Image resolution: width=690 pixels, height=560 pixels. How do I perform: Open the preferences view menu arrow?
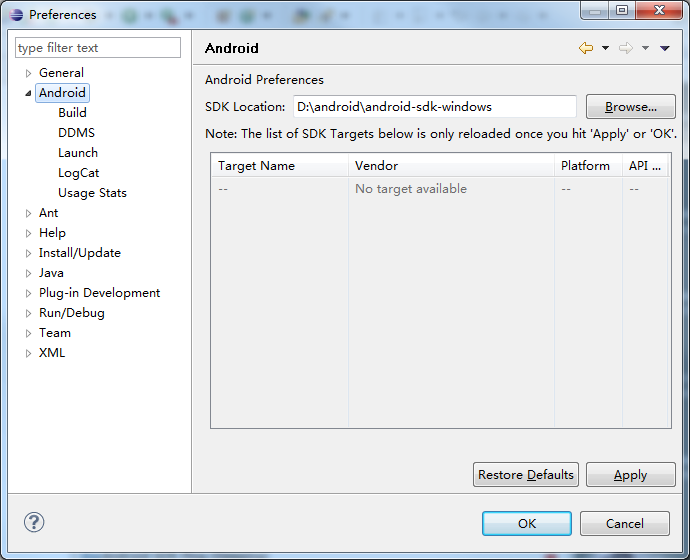click(x=664, y=48)
